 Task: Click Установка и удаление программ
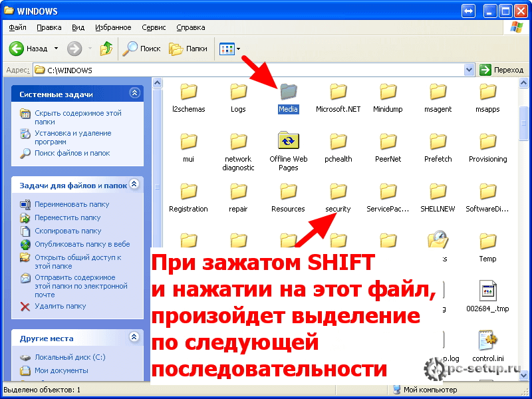(73, 138)
